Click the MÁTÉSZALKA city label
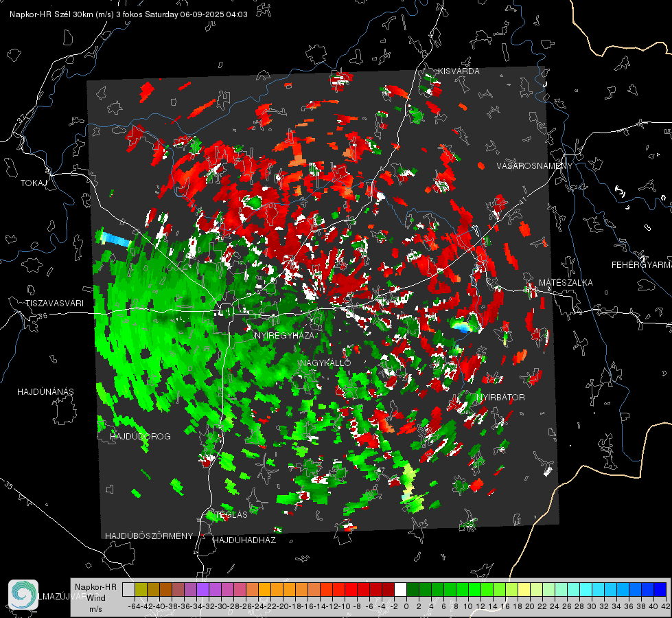 (x=566, y=283)
